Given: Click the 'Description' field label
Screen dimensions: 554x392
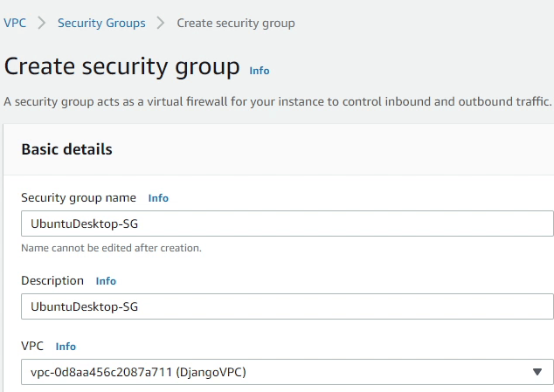Looking at the screenshot, I should 52,281.
